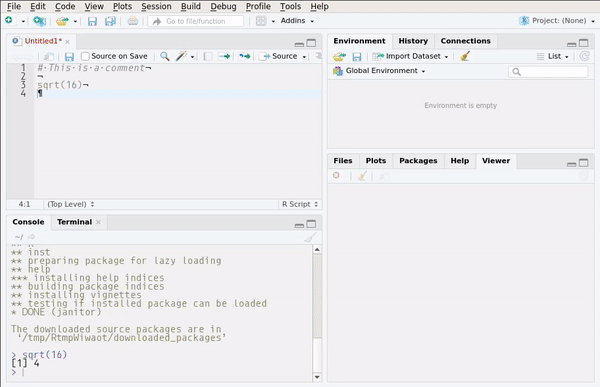600x387 pixels.
Task: Switch to the History tab
Action: point(413,41)
